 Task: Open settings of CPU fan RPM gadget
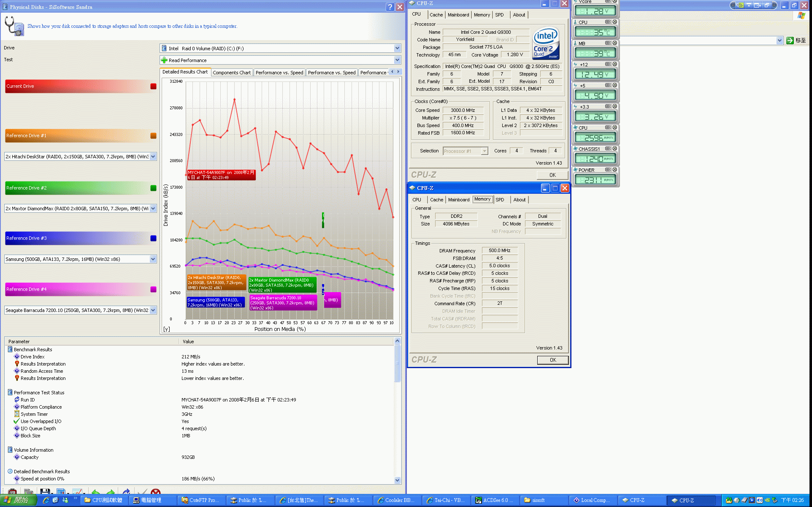[x=608, y=127]
